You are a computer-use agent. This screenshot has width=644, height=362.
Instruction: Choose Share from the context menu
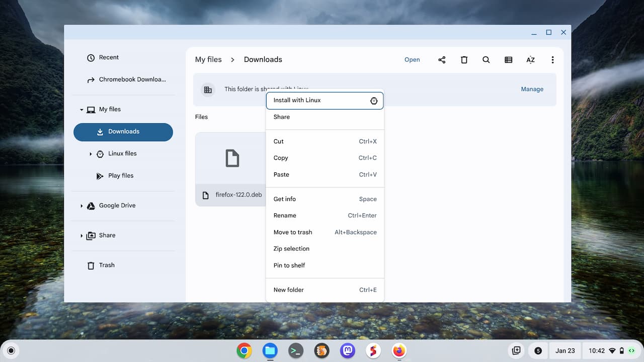click(x=325, y=117)
